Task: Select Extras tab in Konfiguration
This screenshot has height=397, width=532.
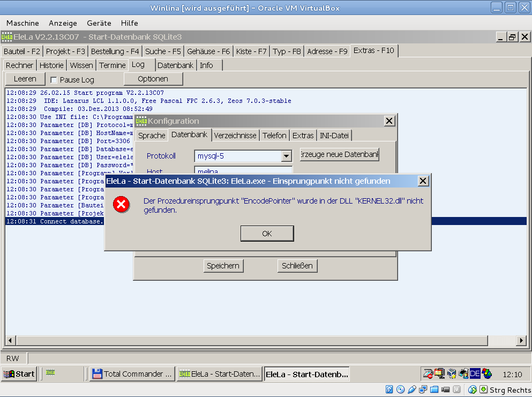Action: (x=303, y=136)
